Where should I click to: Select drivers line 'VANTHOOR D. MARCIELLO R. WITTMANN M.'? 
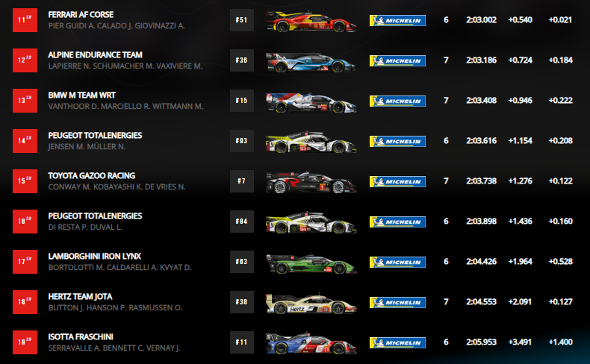coord(125,107)
